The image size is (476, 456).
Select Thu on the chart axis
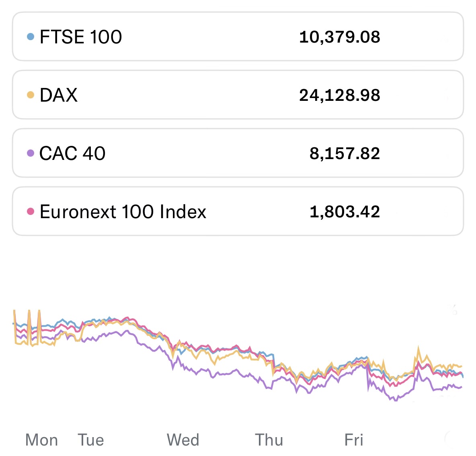[269, 440]
